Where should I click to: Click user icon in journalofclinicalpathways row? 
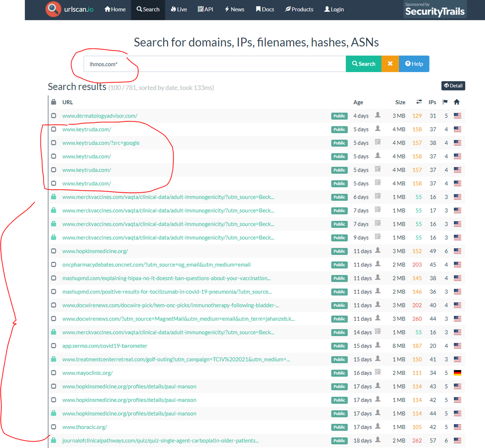click(x=378, y=440)
